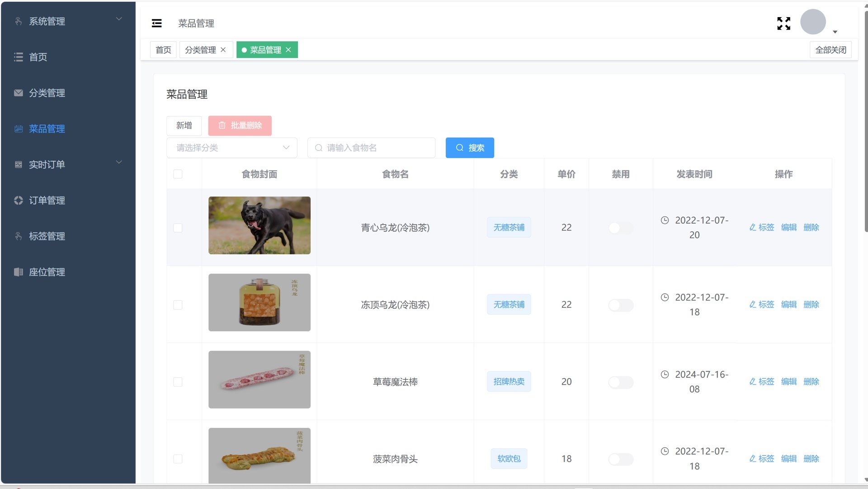Click the hamburger menu collapse icon

click(156, 23)
